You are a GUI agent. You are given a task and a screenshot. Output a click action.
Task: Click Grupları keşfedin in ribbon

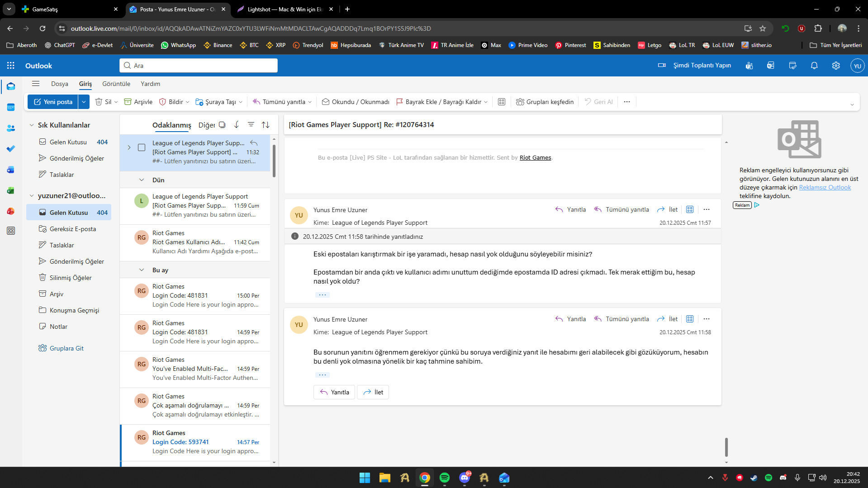545,102
